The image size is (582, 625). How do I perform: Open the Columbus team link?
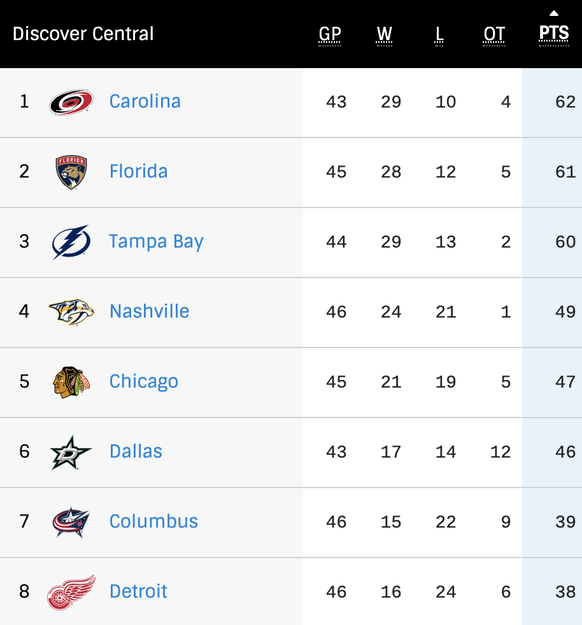point(153,521)
